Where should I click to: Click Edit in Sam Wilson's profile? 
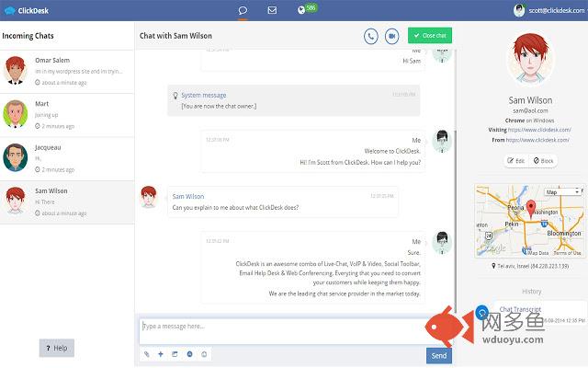[x=516, y=161]
